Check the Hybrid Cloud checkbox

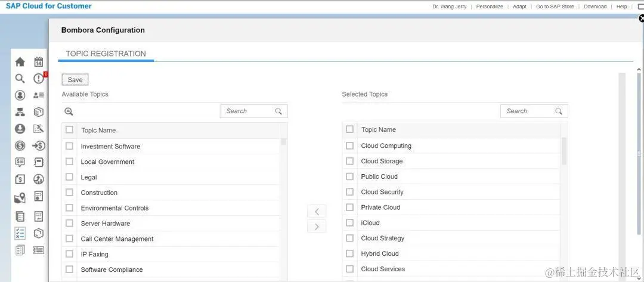coord(349,253)
